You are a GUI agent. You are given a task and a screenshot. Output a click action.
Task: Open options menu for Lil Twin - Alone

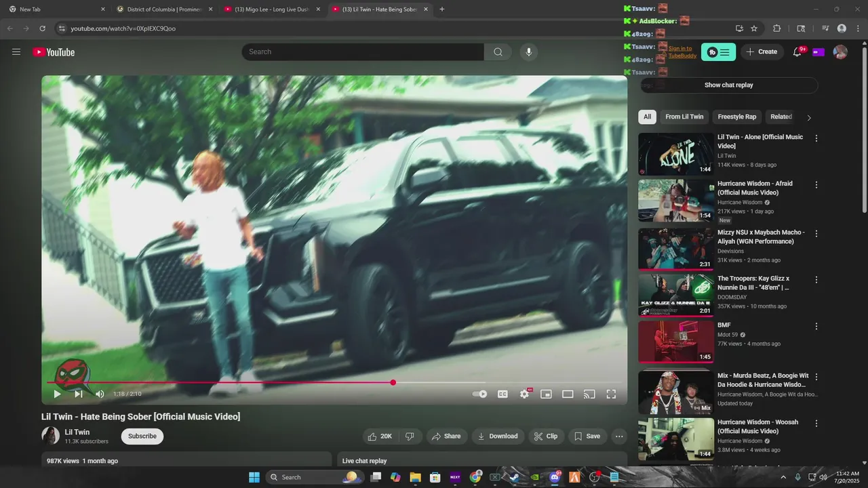(x=816, y=138)
